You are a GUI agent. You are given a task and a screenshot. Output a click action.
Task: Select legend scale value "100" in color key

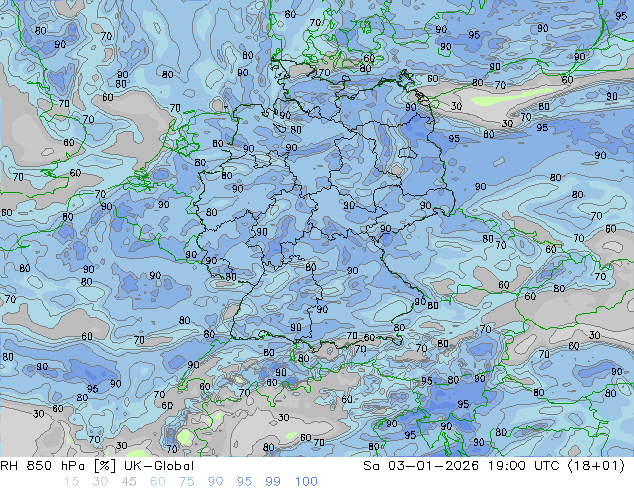click(306, 482)
